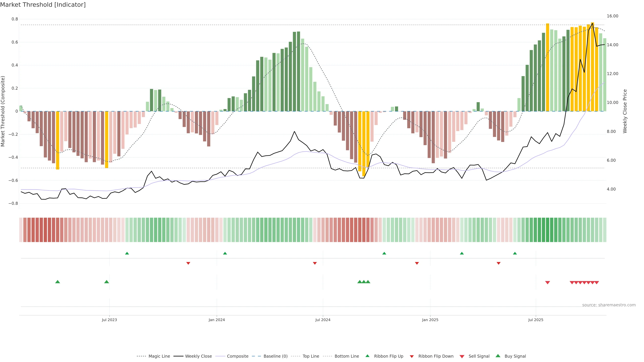The height and width of the screenshot is (362, 644).
Task: Click the Jan 2025 x-axis label
Action: [x=430, y=320]
